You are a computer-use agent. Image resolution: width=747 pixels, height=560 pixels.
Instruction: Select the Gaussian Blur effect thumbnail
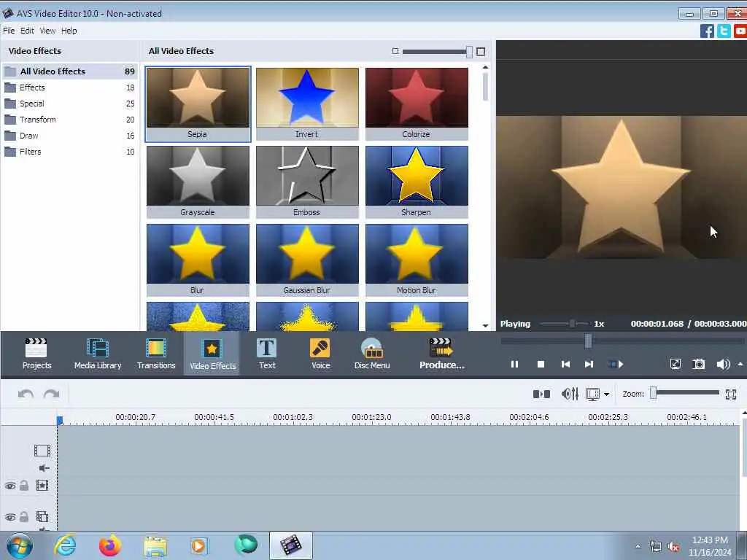click(307, 260)
